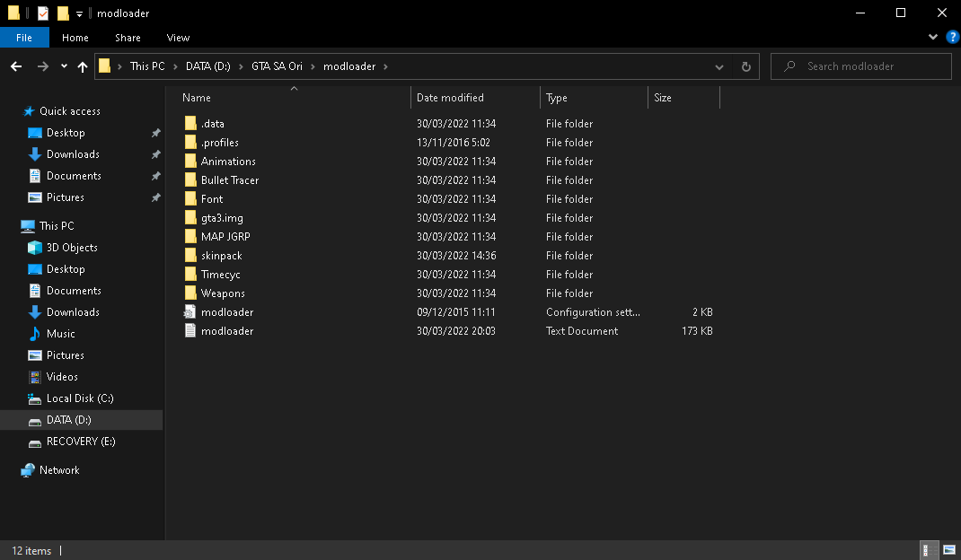Select the .data folder icon
Viewport: 961px width, 560px height.
pos(190,123)
